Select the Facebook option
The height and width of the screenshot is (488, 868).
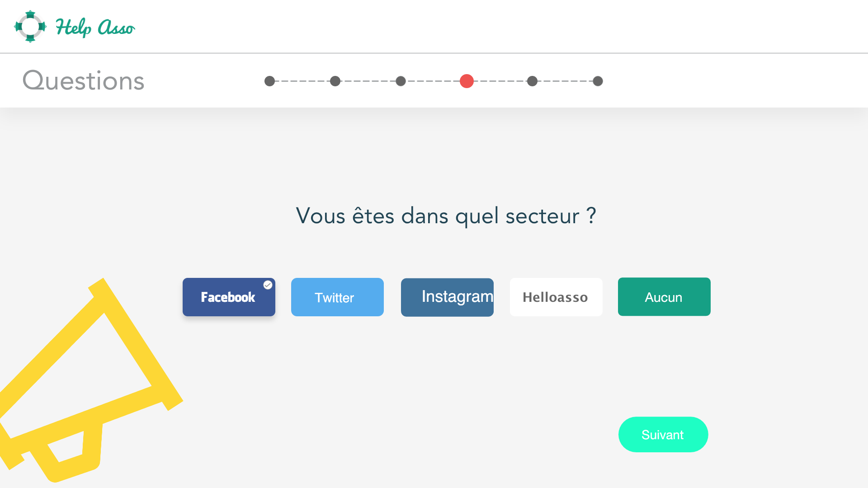(229, 297)
